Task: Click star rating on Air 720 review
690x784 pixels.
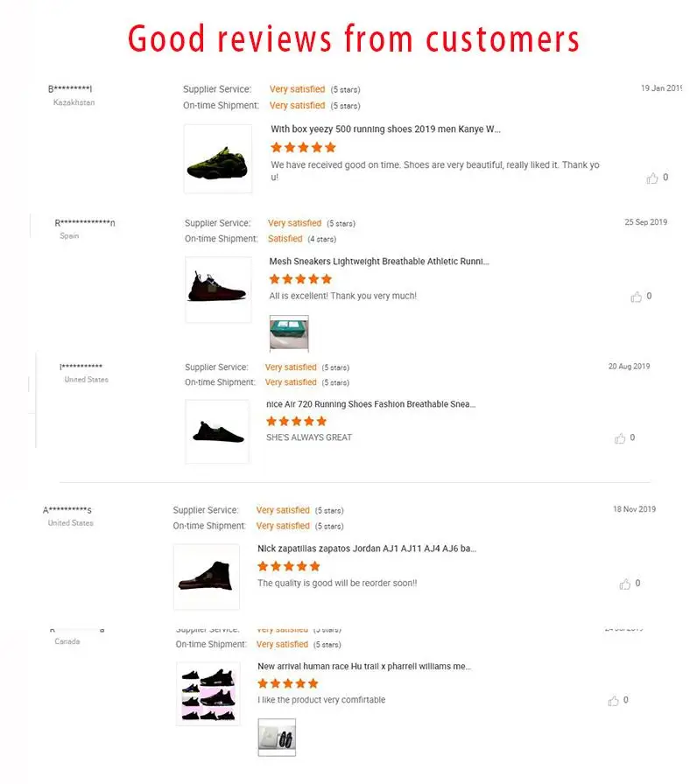Action: click(x=296, y=421)
